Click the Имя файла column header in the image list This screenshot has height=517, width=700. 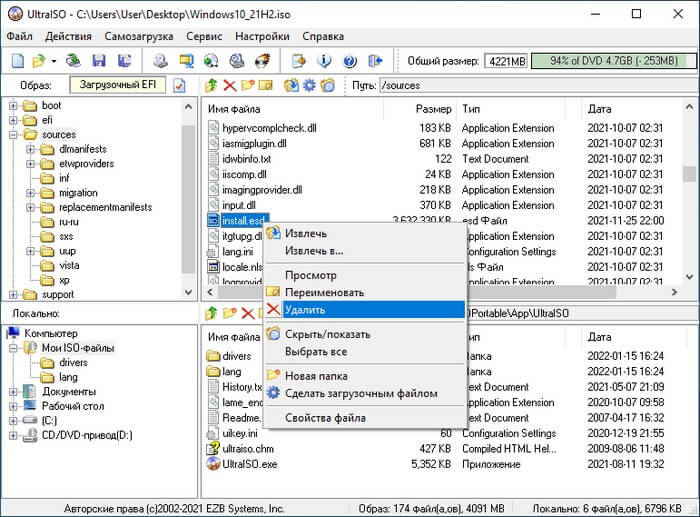[234, 108]
